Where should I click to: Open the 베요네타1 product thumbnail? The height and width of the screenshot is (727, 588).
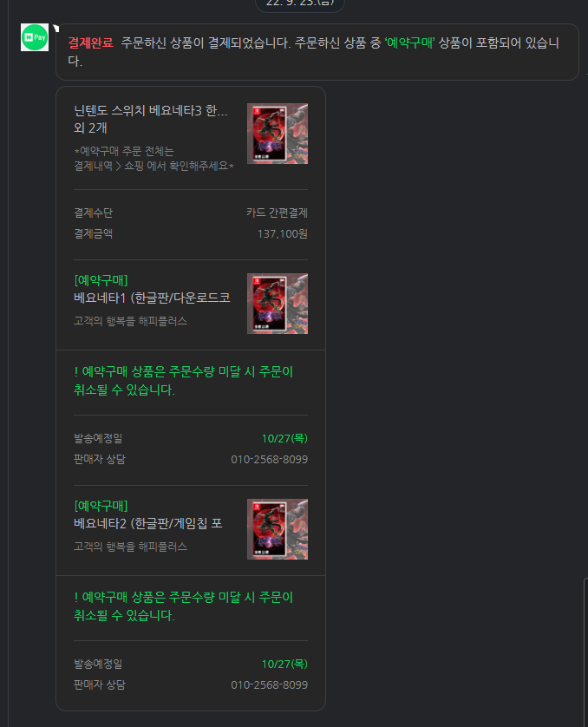pos(277,304)
